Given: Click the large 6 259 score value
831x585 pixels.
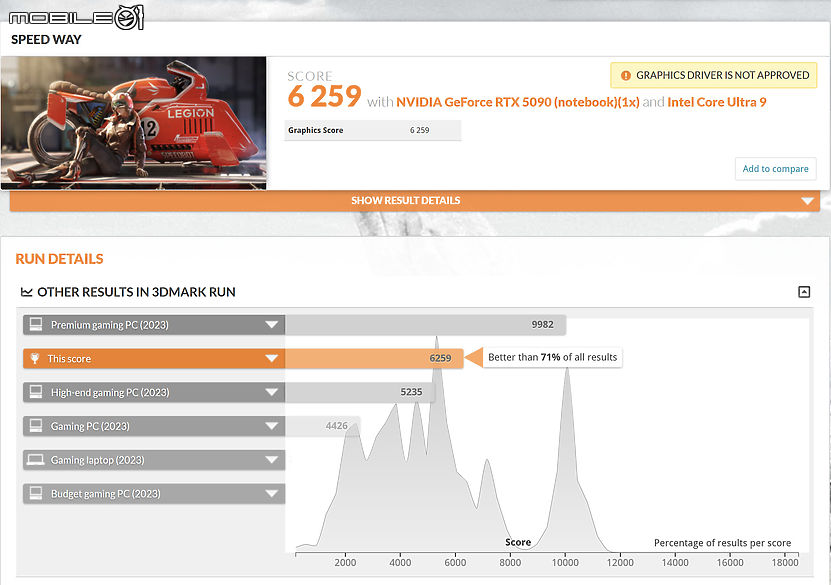Looking at the screenshot, I should pos(324,96).
